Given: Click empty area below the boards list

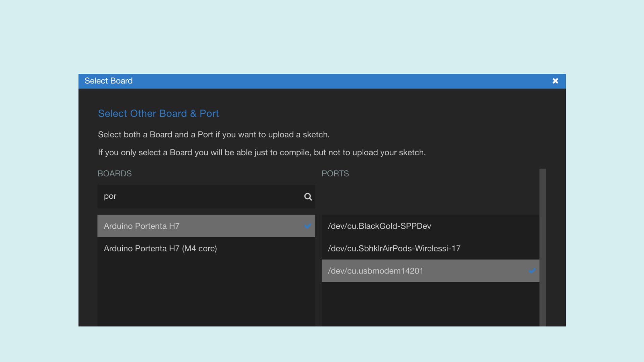Looking at the screenshot, I should [206, 292].
